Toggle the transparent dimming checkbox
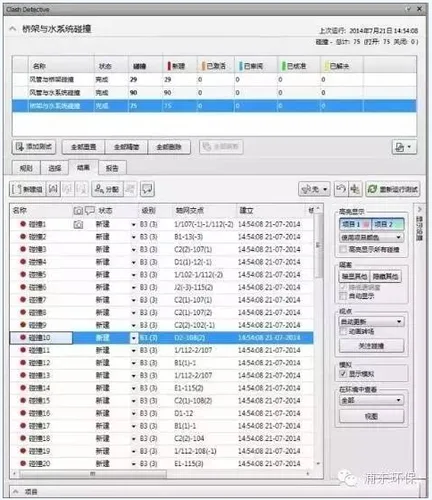This screenshot has width=432, height=500. [x=343, y=287]
